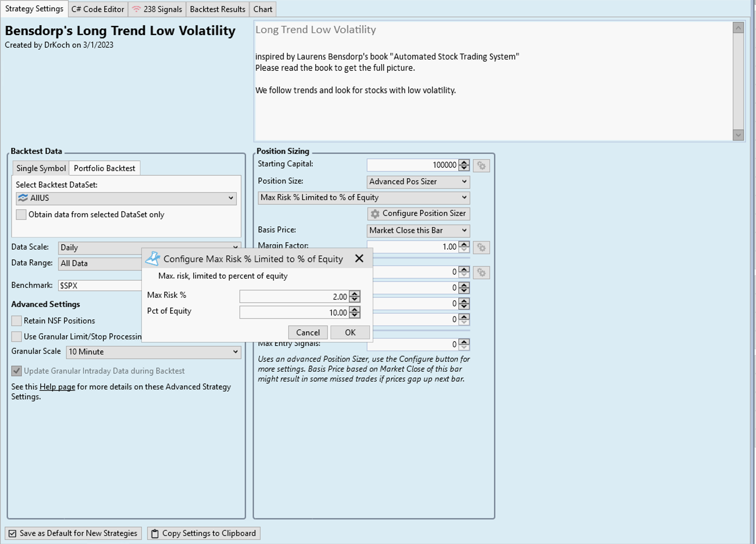
Task: Close the Configure Max Risk dialog
Action: 359,258
